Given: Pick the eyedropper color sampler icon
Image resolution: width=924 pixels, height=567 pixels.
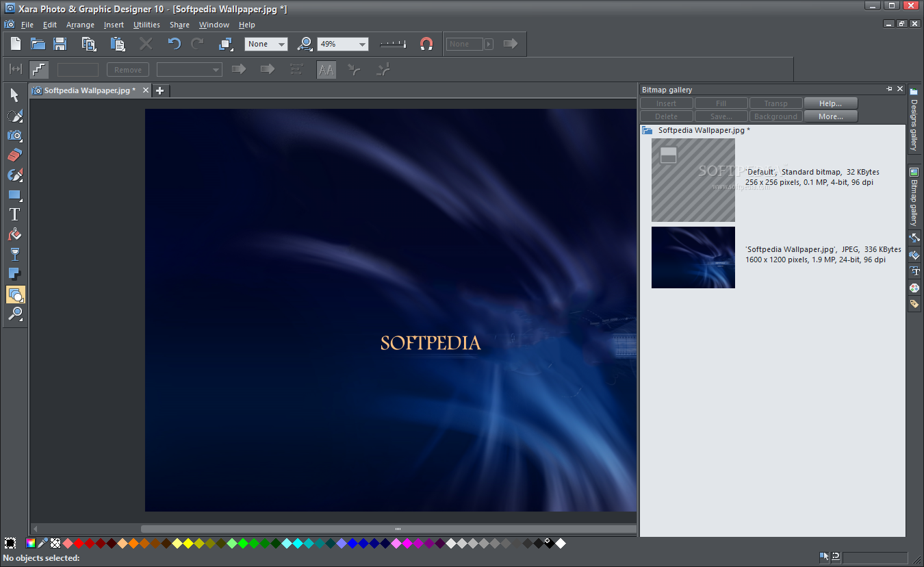Looking at the screenshot, I should click(42, 544).
